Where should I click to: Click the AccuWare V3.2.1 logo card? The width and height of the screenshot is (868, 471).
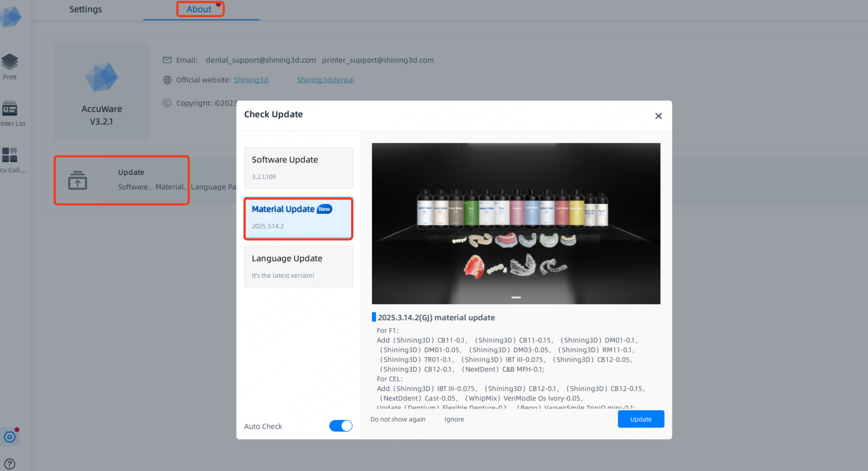click(101, 92)
